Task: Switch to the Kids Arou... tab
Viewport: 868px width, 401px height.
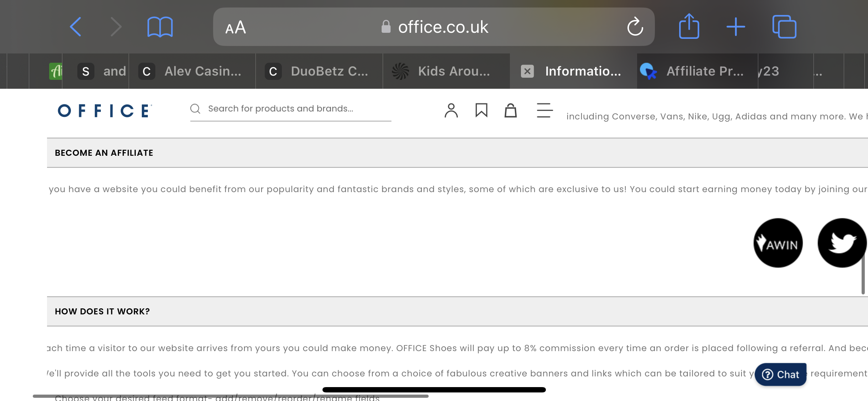Action: tap(446, 71)
